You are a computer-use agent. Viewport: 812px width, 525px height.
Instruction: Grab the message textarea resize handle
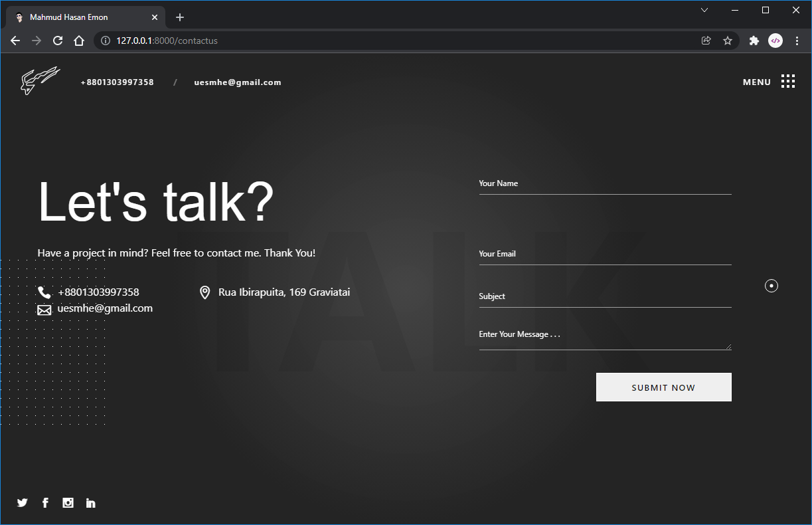tap(728, 346)
